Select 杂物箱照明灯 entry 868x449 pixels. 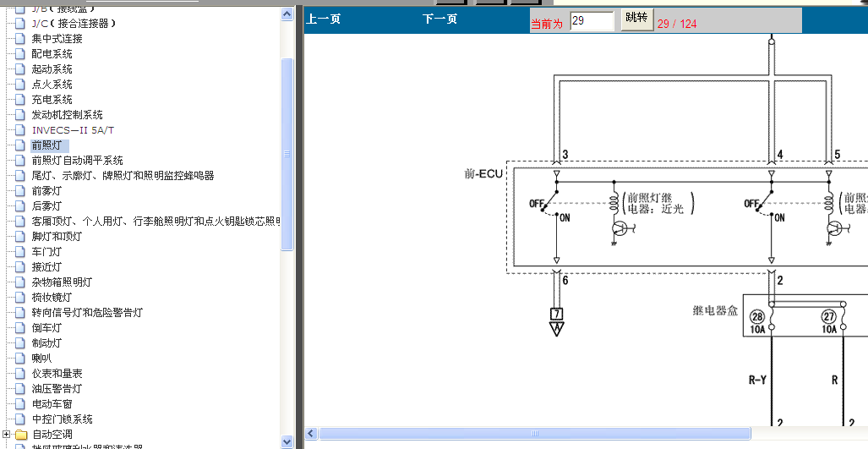(x=62, y=282)
